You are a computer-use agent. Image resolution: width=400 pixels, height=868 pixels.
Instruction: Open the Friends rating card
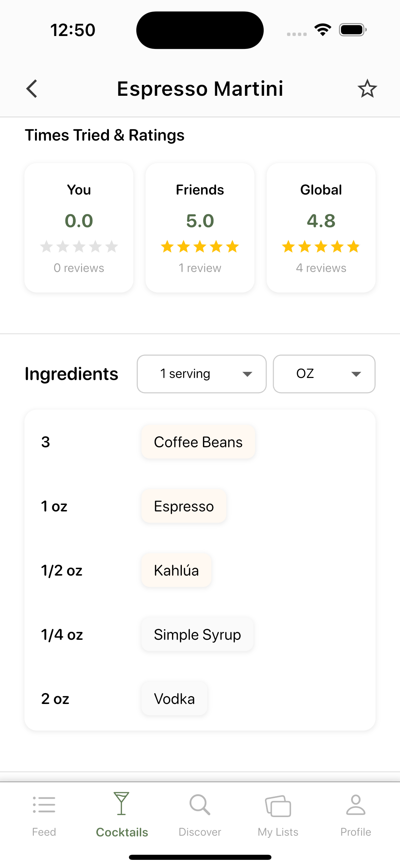[200, 228]
